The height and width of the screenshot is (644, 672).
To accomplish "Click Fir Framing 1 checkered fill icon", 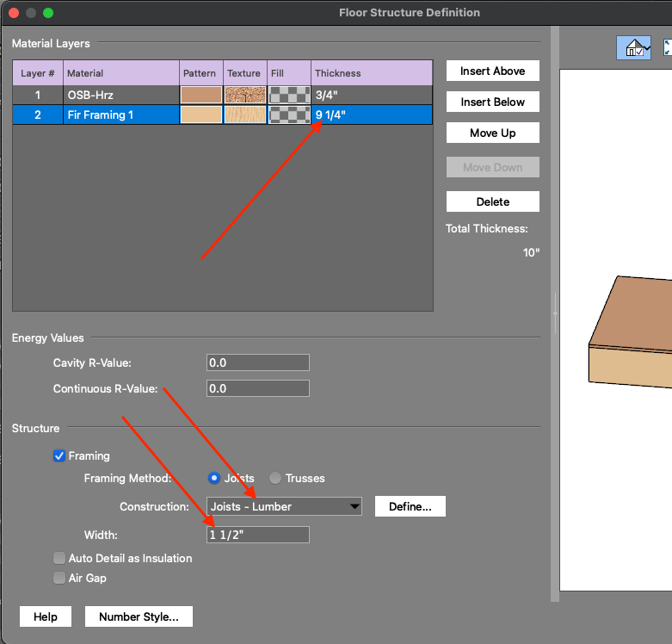I will click(x=289, y=115).
